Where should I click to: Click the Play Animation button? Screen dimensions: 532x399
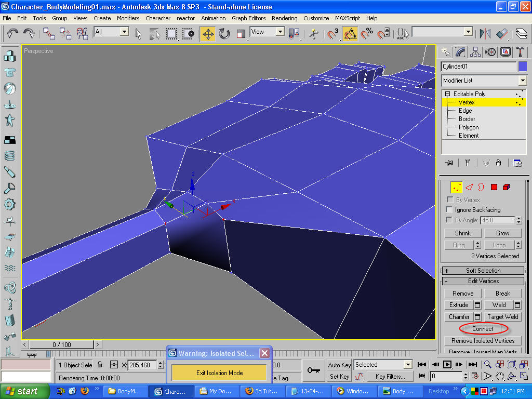(447, 364)
